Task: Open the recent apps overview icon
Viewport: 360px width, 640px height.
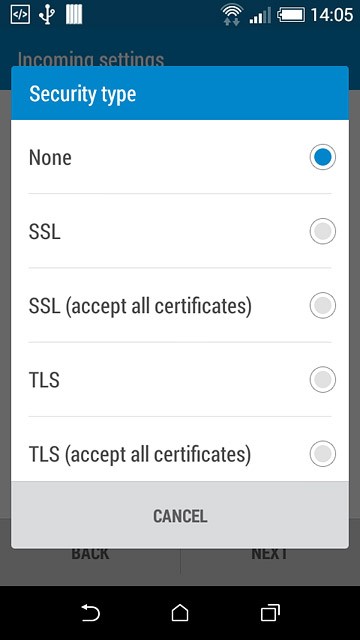Action: click(270, 613)
